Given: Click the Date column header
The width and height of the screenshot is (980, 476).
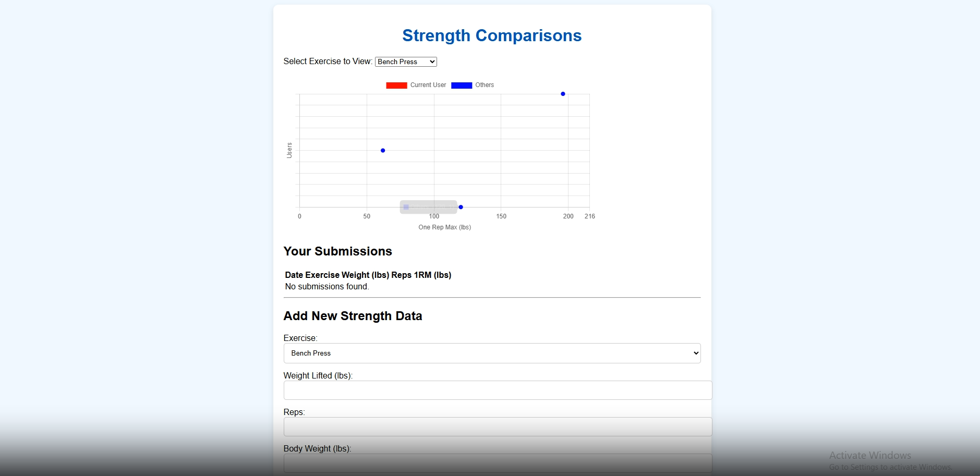Looking at the screenshot, I should pyautogui.click(x=294, y=275).
